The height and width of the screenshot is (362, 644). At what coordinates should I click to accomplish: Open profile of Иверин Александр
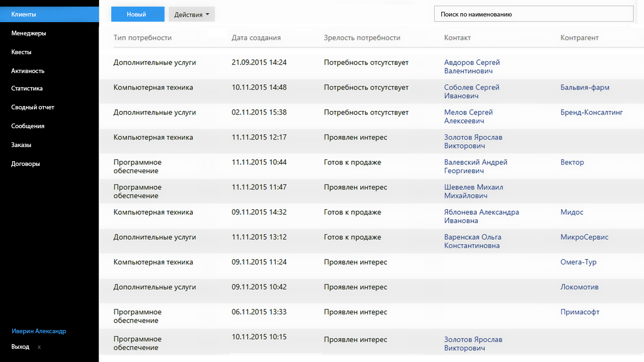pos(39,331)
